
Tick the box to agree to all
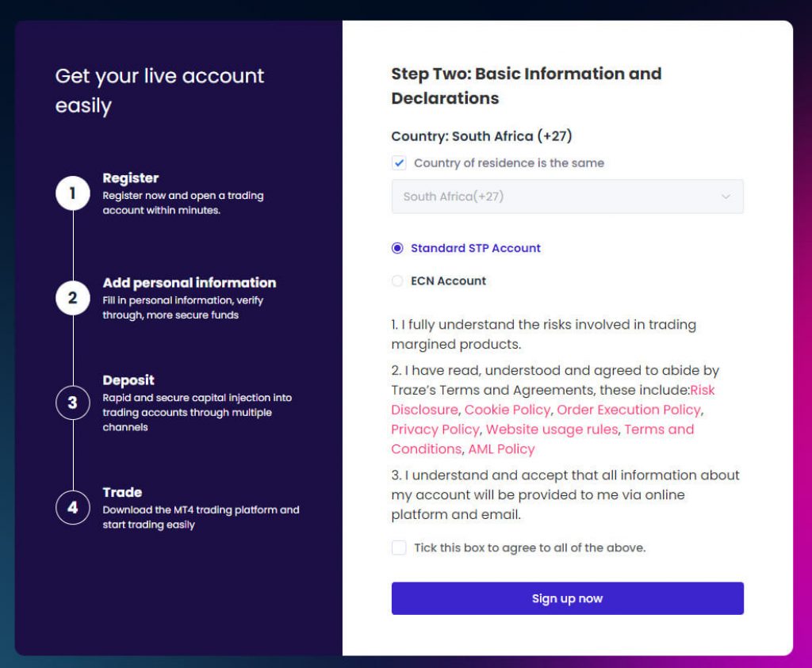[x=399, y=548]
